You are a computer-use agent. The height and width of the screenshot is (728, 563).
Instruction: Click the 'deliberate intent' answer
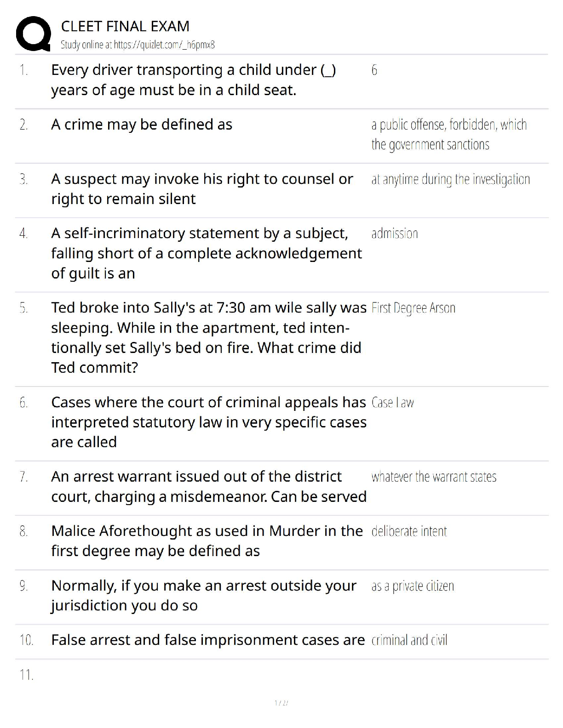(409, 532)
